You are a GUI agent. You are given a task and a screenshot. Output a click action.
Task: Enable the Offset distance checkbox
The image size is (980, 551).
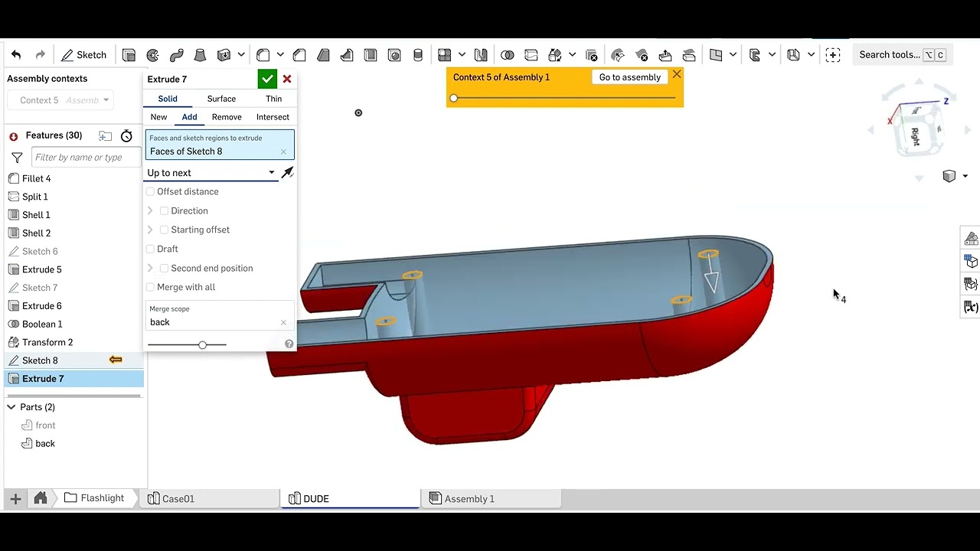pos(151,191)
